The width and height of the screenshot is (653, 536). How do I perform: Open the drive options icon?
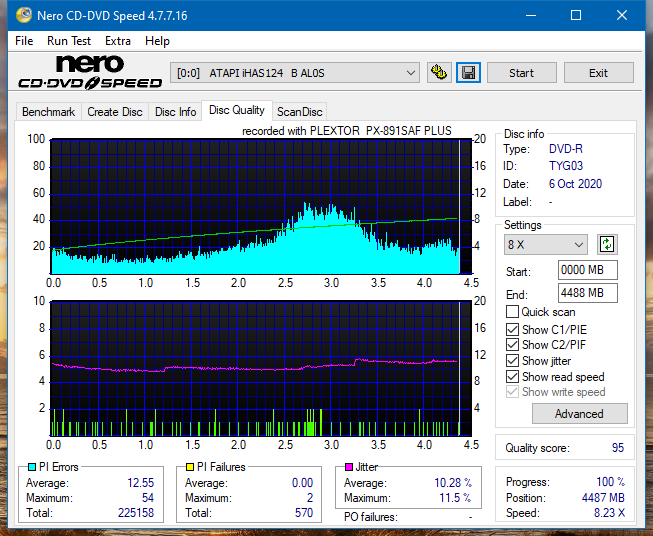(439, 73)
